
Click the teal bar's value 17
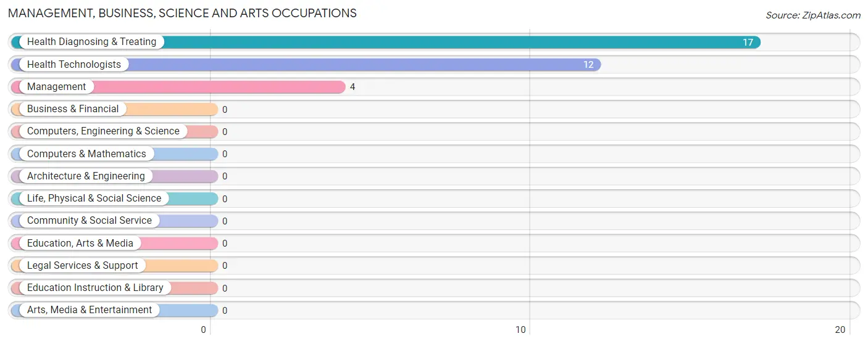(748, 43)
